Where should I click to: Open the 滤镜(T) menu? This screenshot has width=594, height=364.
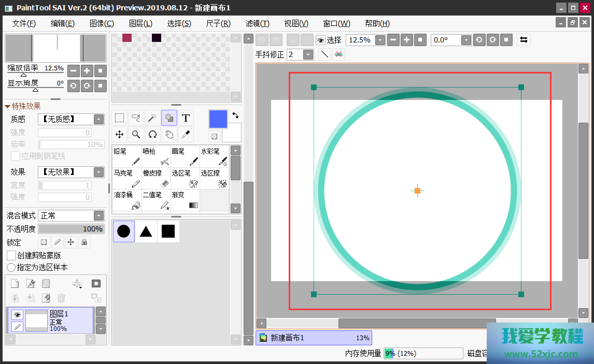(x=258, y=23)
